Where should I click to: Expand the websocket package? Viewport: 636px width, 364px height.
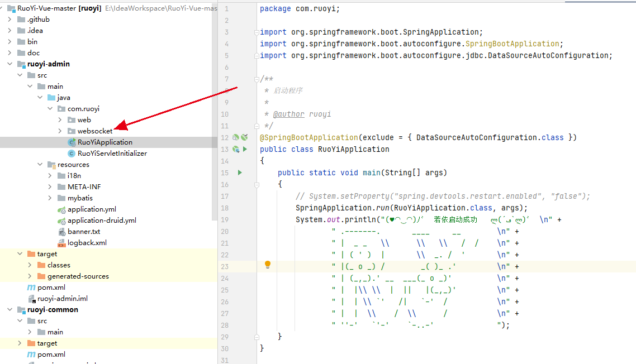[x=60, y=131]
